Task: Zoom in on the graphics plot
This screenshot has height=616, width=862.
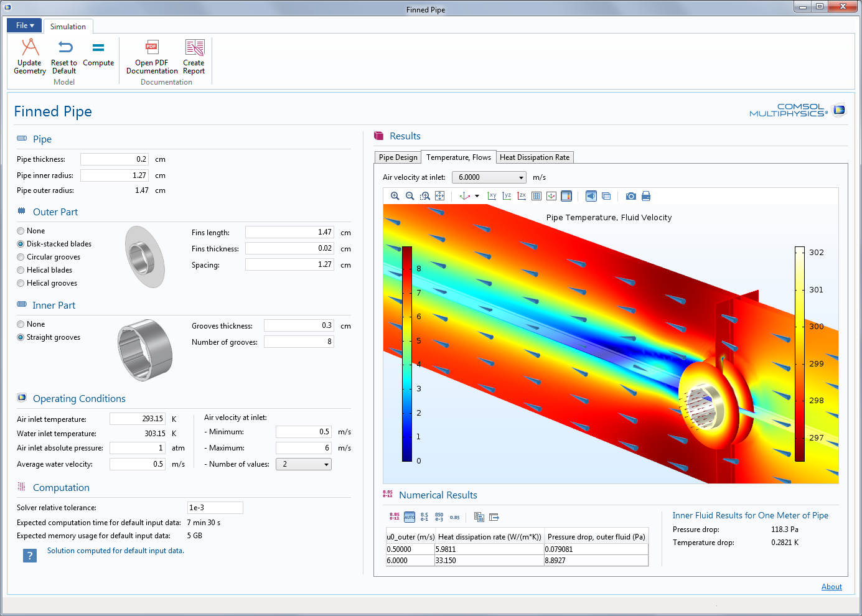Action: tap(395, 196)
